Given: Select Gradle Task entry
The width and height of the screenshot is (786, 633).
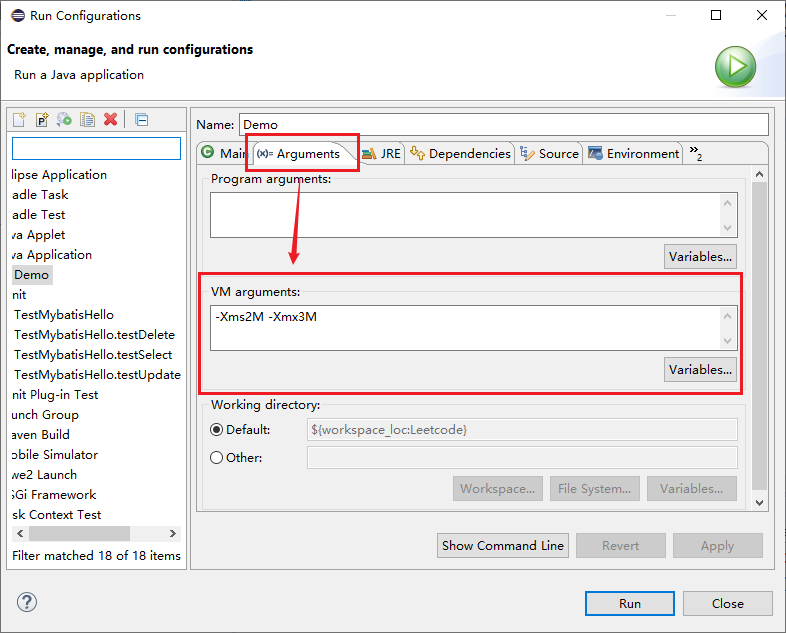Looking at the screenshot, I should coord(40,194).
